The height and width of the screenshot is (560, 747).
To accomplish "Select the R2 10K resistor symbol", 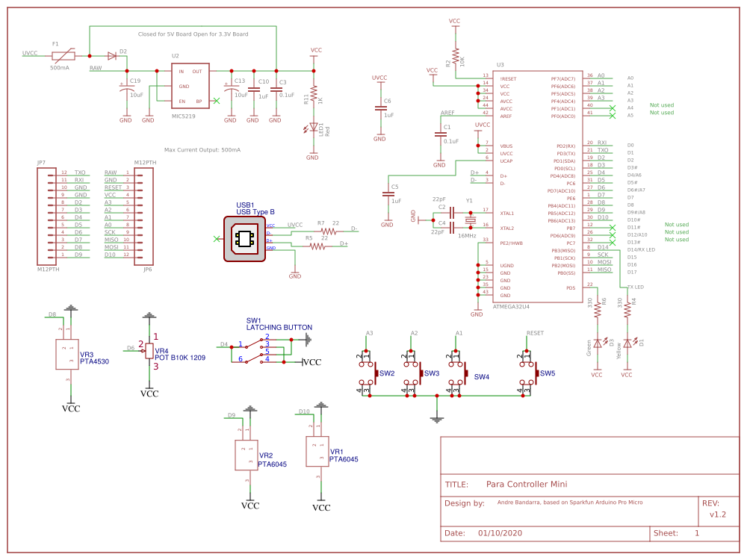I will (x=456, y=57).
